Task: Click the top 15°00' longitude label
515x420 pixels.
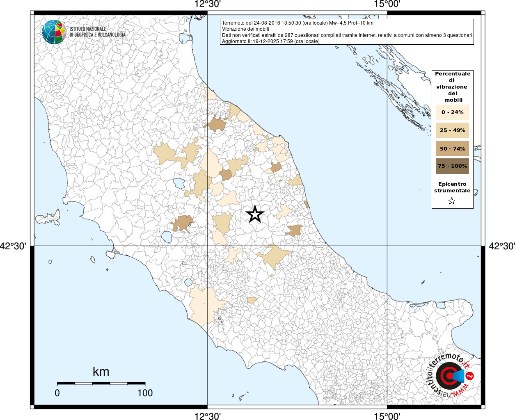Action: 387,5
